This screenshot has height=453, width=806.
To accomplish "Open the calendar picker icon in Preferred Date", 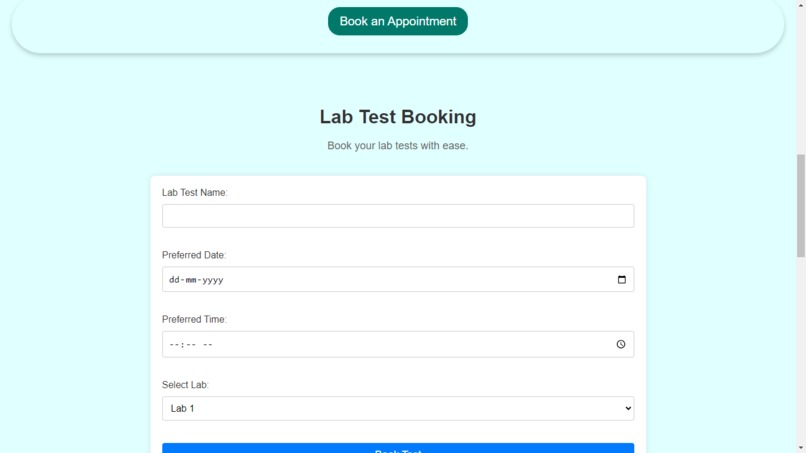I will pos(621,280).
